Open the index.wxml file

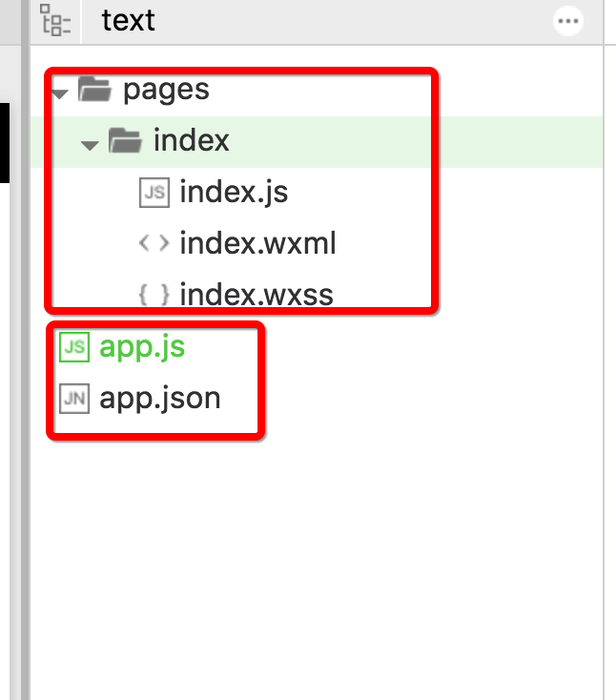(257, 244)
